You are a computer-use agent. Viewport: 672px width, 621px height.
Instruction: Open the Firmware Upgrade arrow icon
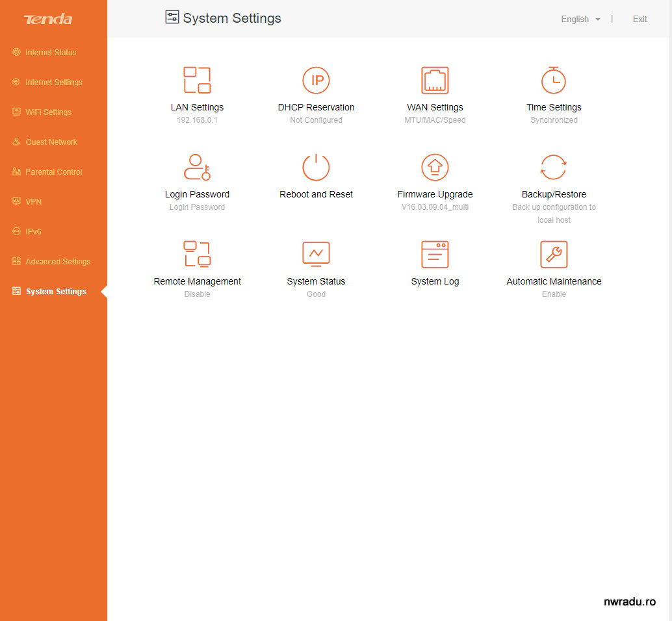pyautogui.click(x=435, y=168)
